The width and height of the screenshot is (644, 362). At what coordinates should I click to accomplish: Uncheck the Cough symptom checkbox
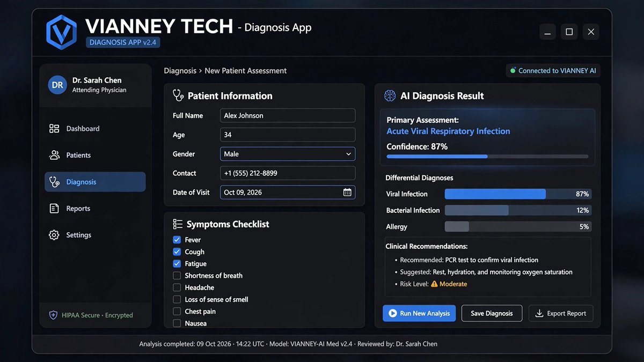[177, 252]
